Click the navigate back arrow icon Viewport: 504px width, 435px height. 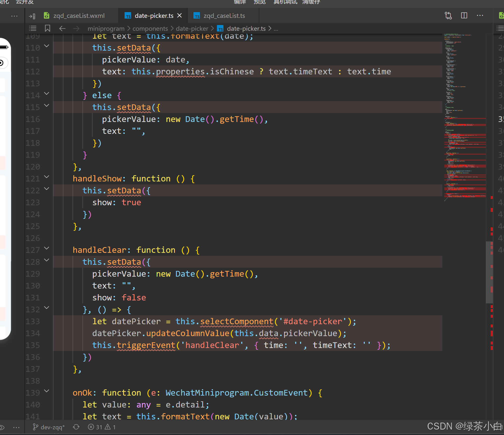[x=62, y=29]
